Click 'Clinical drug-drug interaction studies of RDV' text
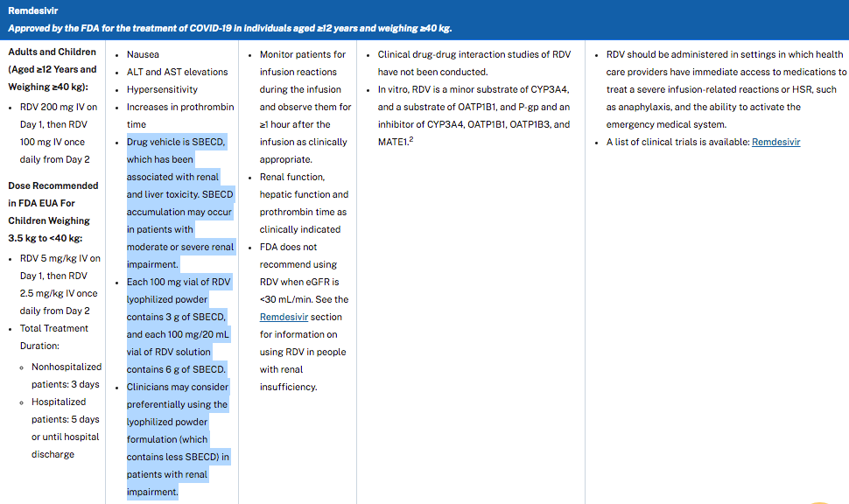This screenshot has height=504, width=849. tap(474, 54)
